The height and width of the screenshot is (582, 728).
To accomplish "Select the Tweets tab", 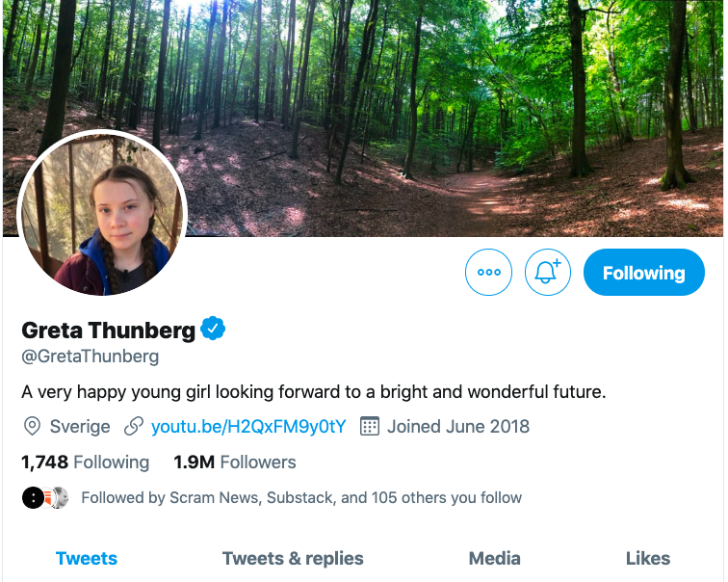I will point(87,558).
